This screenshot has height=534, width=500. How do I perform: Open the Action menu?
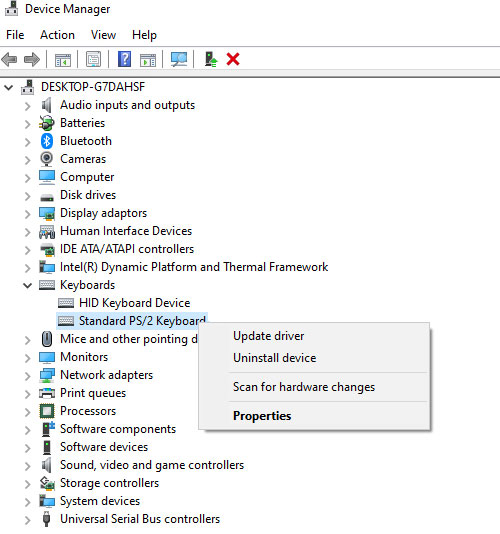(57, 35)
